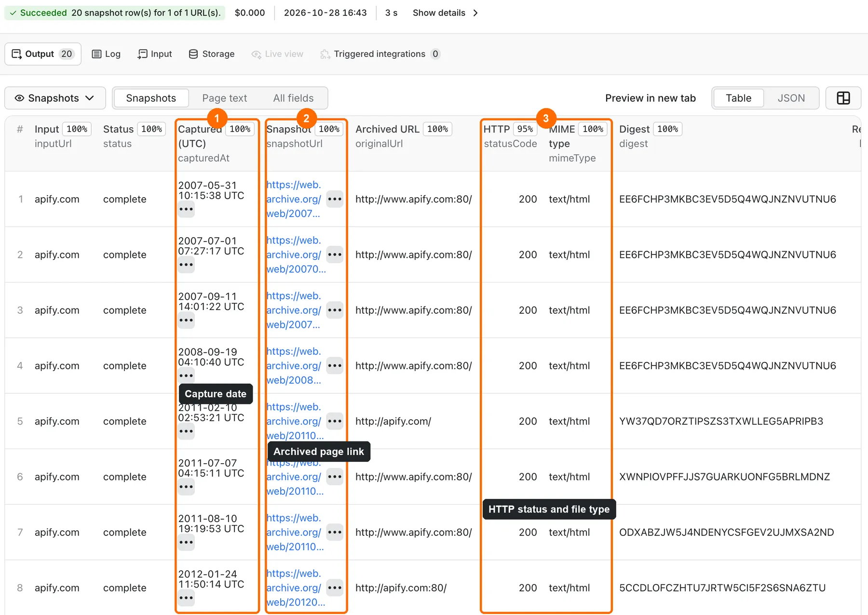The image size is (868, 615).
Task: Switch output to Table format
Action: coord(738,98)
